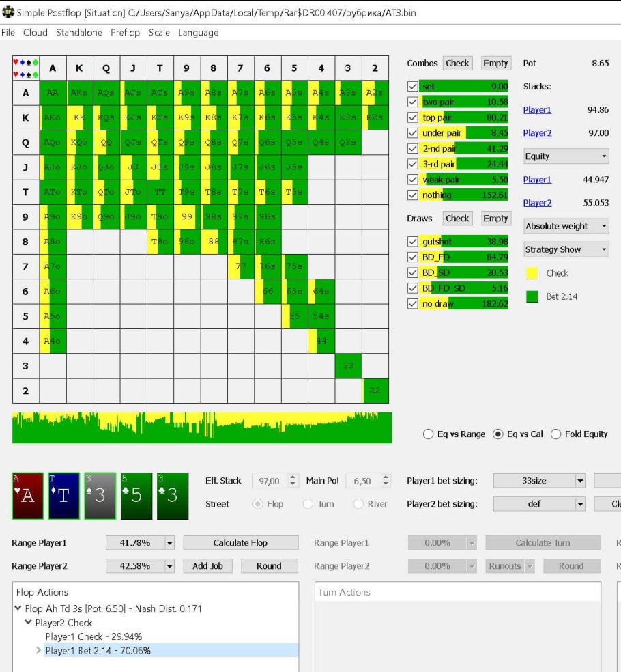Click the Add Job button
The image size is (621, 672).
pyautogui.click(x=207, y=566)
